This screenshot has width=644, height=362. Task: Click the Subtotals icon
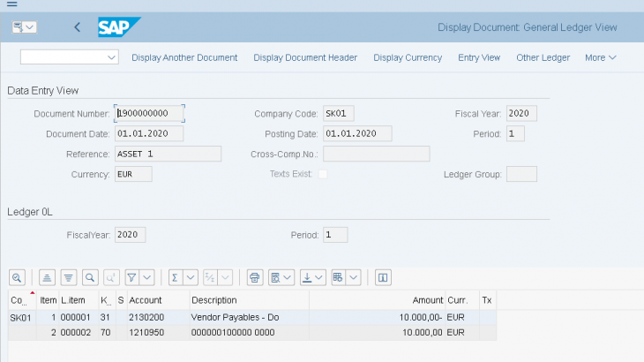pos(210,278)
